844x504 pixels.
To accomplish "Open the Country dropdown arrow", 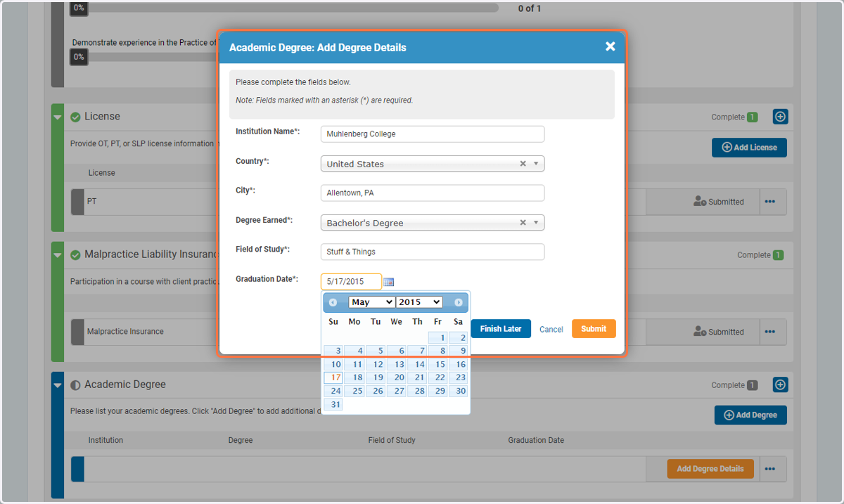I will 536,164.
